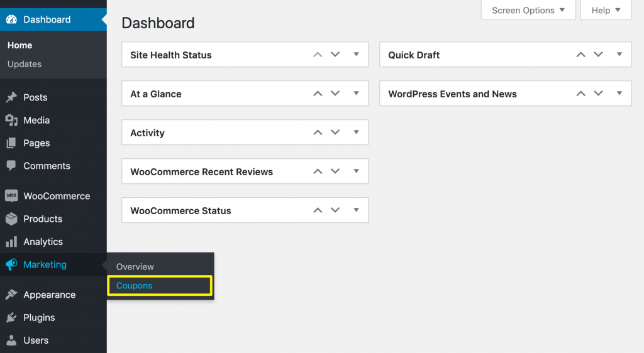The width and height of the screenshot is (644, 353).
Task: Click the Pages icon in sidebar
Action: (11, 143)
